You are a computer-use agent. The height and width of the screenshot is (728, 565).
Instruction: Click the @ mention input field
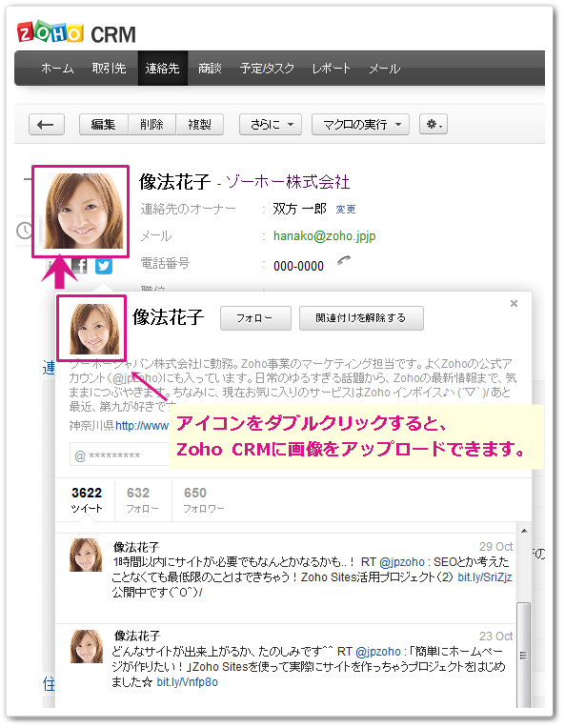pyautogui.click(x=120, y=455)
